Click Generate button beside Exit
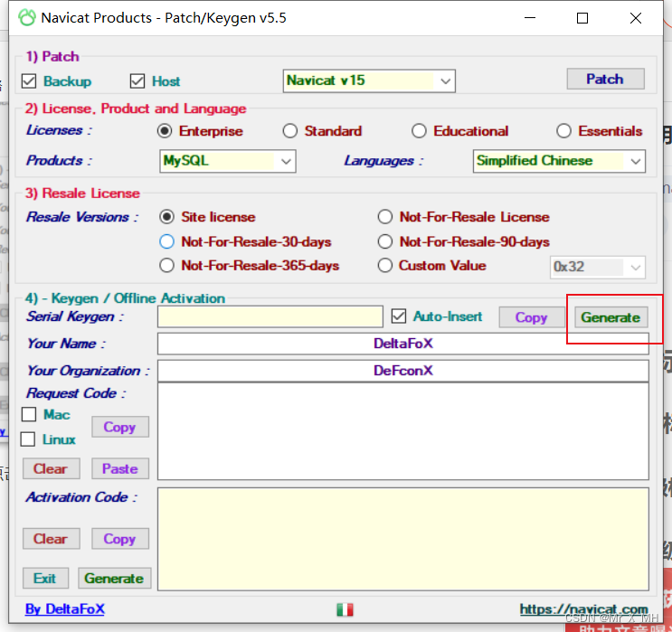 (115, 579)
